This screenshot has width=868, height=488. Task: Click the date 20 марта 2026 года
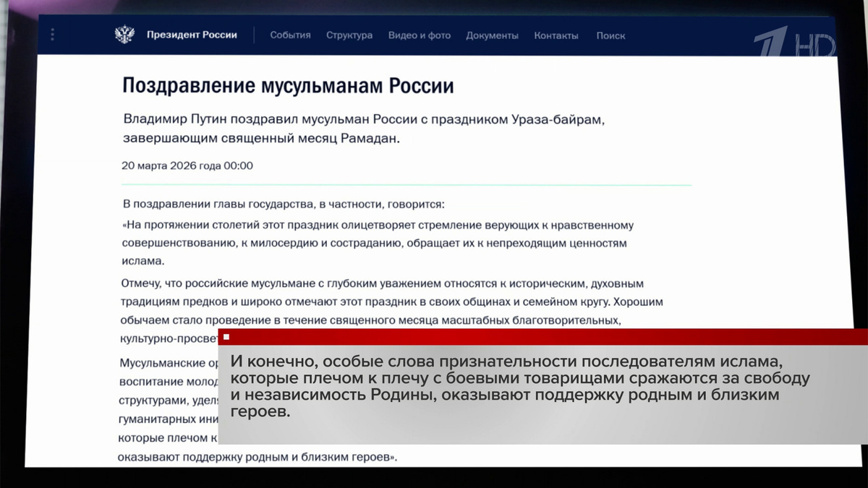click(186, 165)
